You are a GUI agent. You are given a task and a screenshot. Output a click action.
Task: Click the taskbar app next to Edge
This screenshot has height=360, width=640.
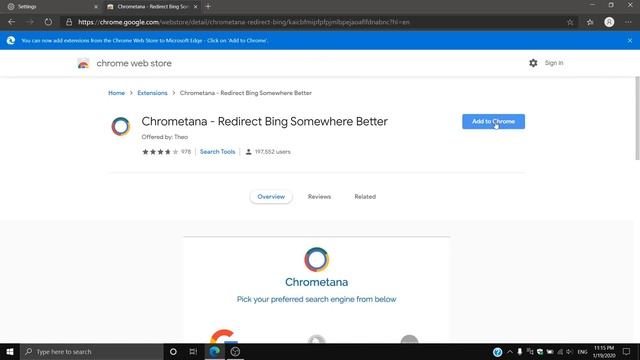point(235,351)
